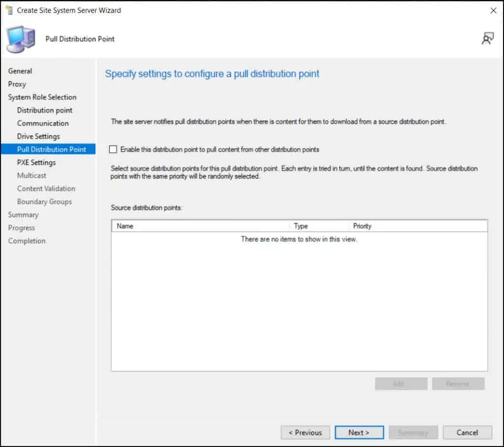Image resolution: width=504 pixels, height=447 pixels.
Task: Click the feedback person icon
Action: pyautogui.click(x=487, y=39)
